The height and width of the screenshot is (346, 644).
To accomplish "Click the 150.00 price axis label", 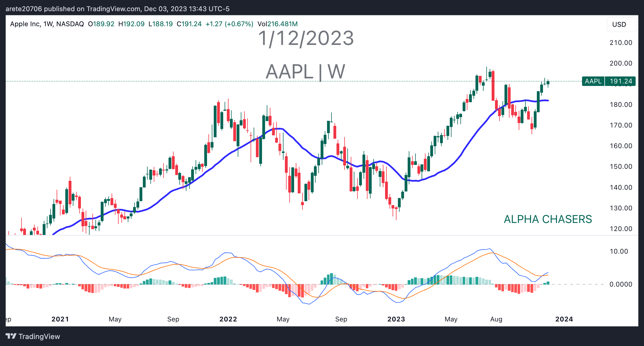I will [621, 167].
